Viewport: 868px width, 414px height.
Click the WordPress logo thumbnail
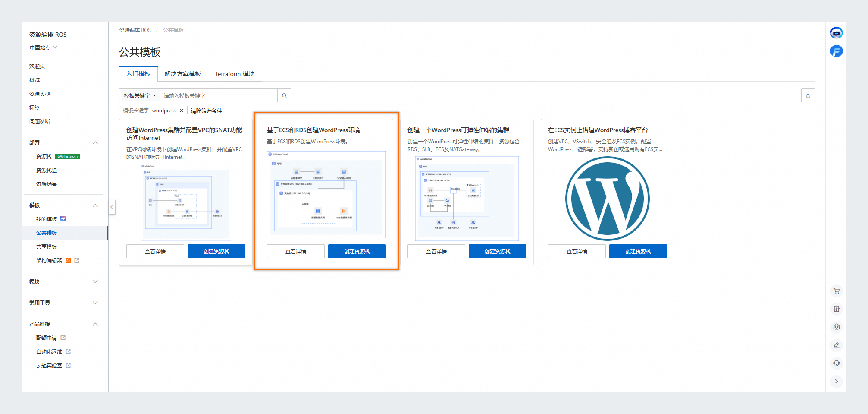click(x=608, y=199)
